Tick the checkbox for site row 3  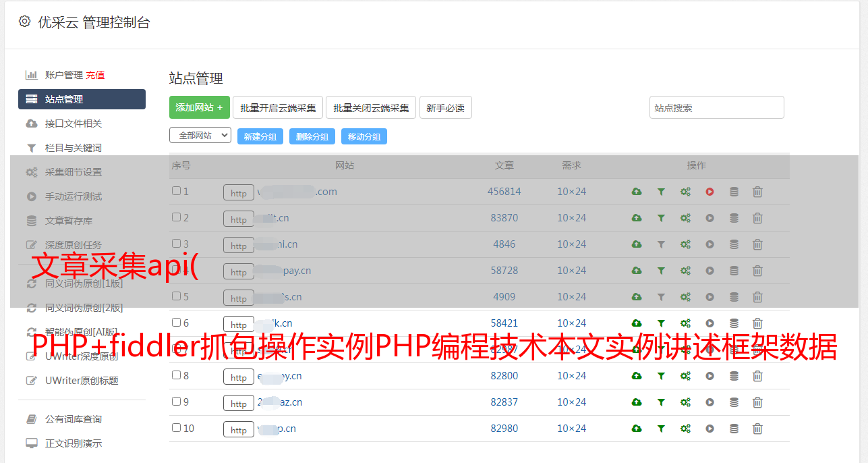point(176,244)
